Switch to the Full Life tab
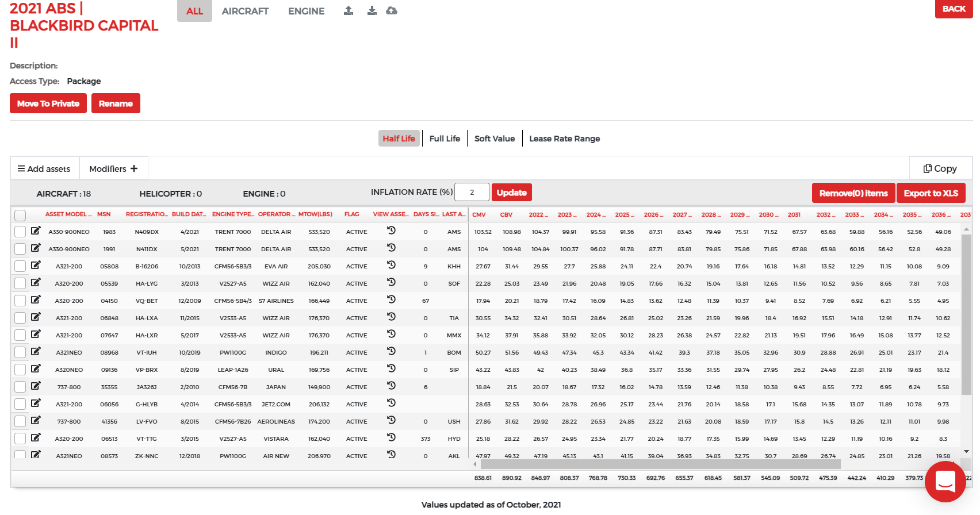 coord(445,139)
